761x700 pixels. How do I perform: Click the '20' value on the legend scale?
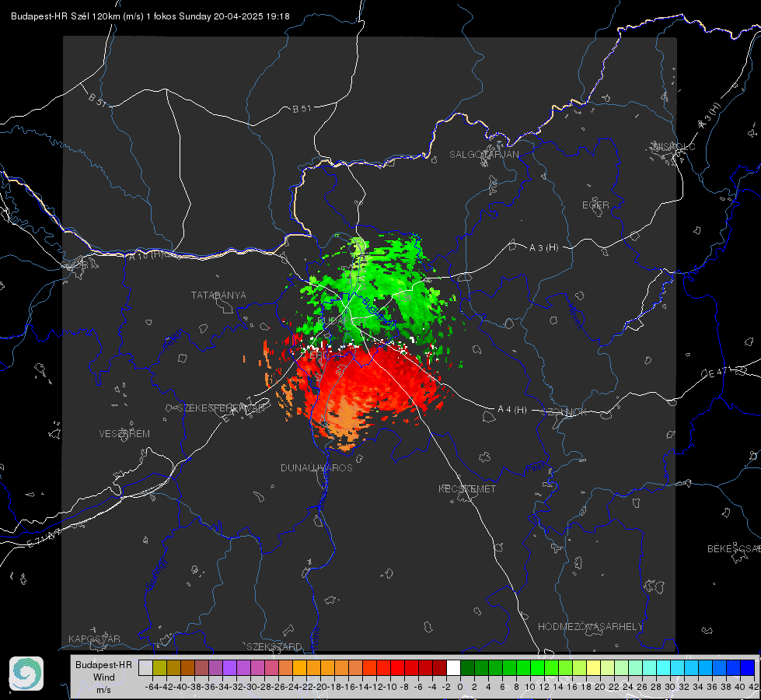coord(600,687)
